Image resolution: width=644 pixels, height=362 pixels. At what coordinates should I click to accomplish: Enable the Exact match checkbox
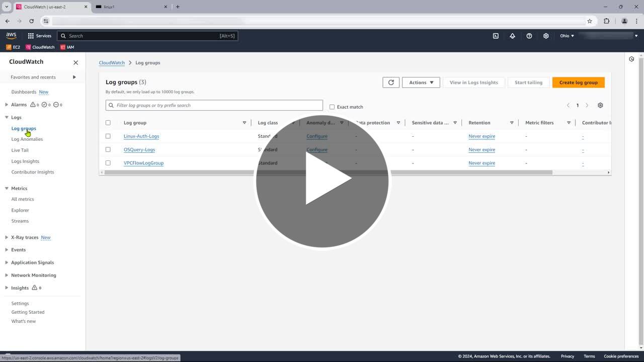[x=332, y=107]
